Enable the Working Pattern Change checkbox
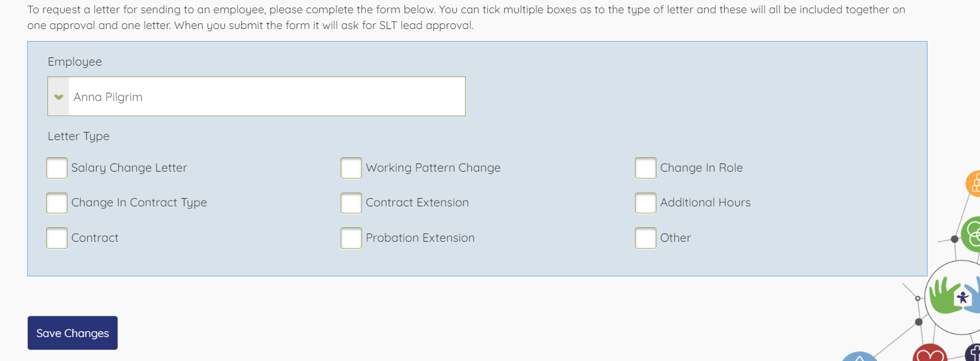980x361 pixels. (x=351, y=168)
